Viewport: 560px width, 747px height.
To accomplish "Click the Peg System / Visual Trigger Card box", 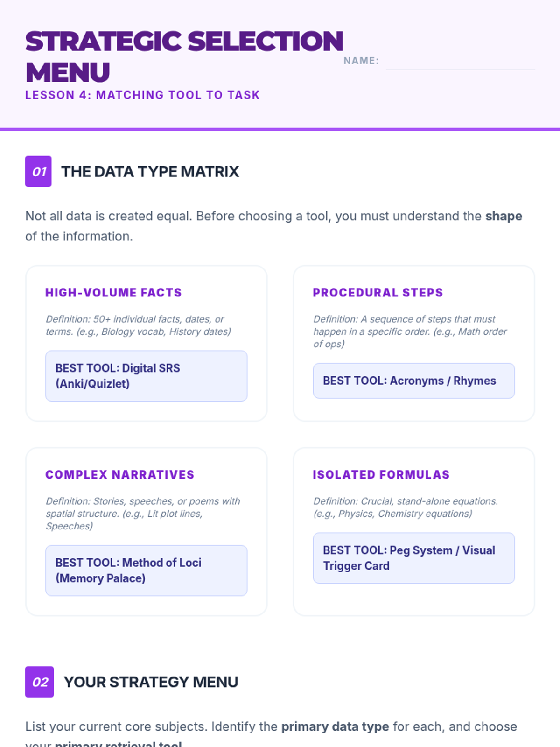I will tap(414, 558).
